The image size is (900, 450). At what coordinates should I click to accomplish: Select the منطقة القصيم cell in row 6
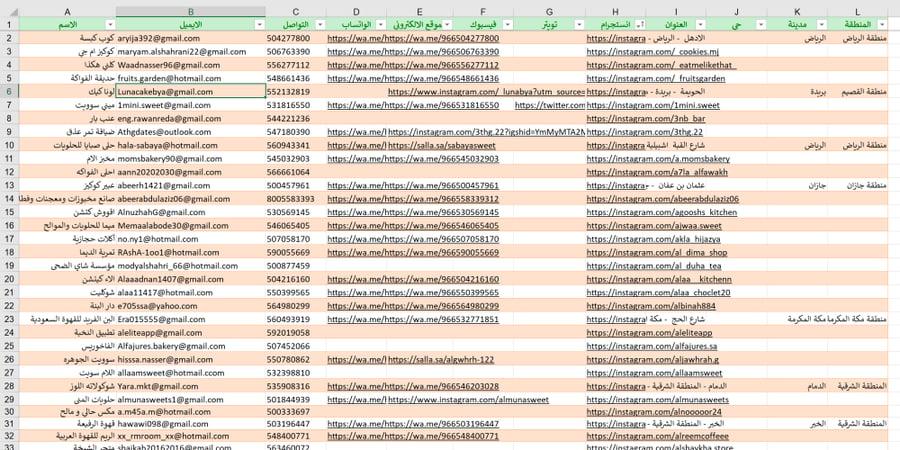(858, 92)
